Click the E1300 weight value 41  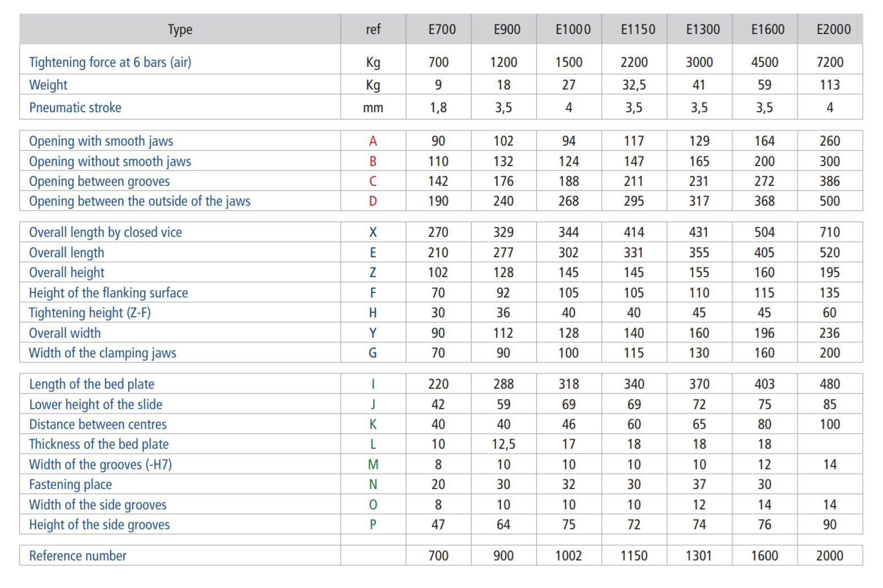[x=699, y=85]
